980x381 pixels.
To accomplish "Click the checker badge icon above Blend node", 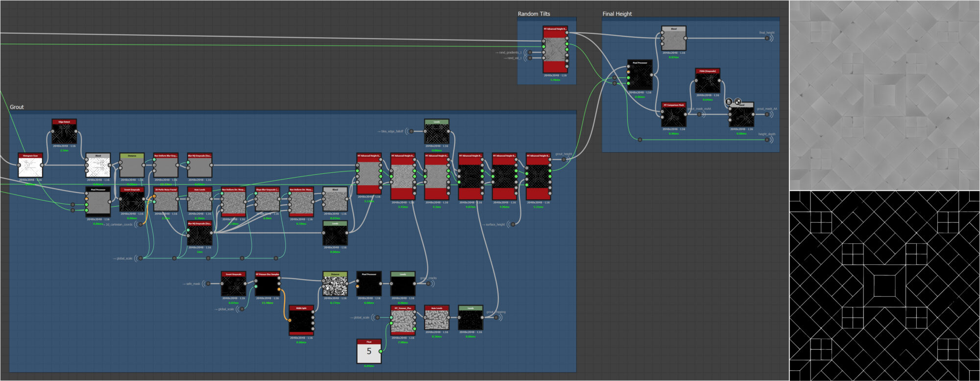I will tap(737, 101).
